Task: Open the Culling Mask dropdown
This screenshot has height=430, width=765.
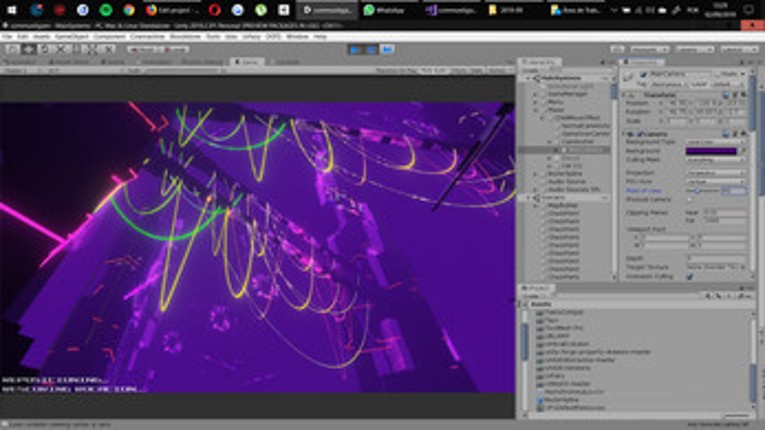Action: 716,160
